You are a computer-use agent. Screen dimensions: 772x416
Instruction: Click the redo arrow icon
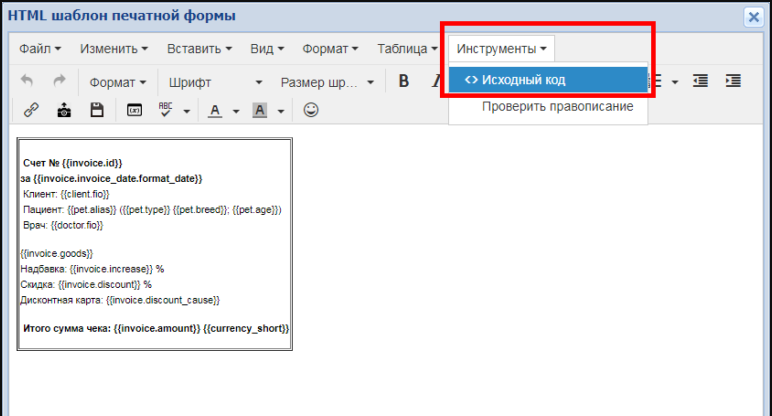pos(59,81)
